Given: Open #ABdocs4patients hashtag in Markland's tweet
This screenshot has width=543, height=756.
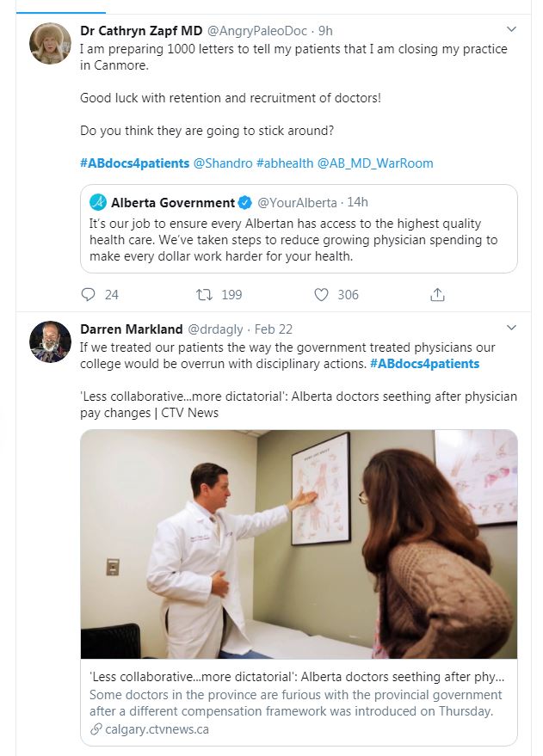Looking at the screenshot, I should point(424,364).
